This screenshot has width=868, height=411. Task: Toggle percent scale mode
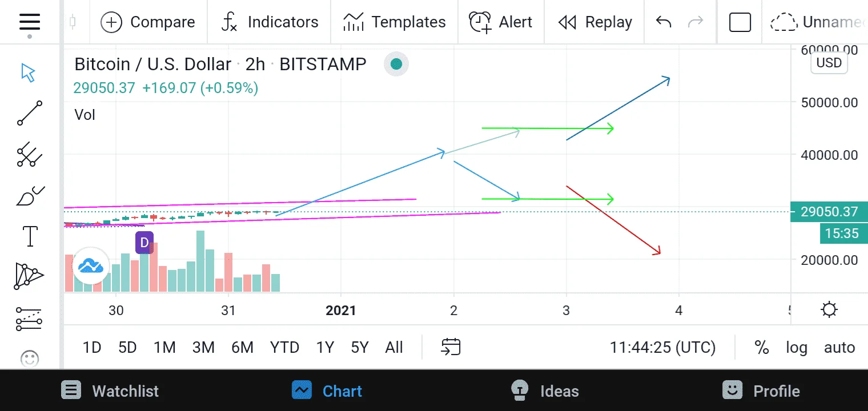pyautogui.click(x=761, y=347)
